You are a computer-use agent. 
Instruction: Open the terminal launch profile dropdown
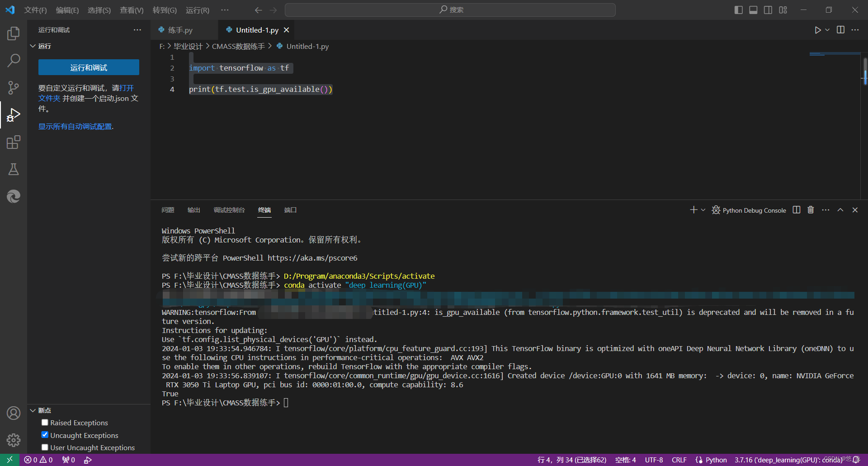pyautogui.click(x=702, y=209)
